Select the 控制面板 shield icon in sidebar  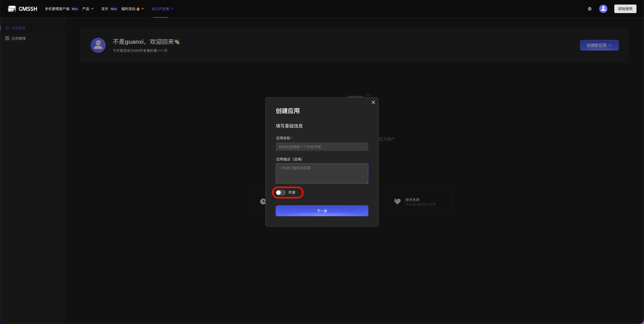click(7, 28)
